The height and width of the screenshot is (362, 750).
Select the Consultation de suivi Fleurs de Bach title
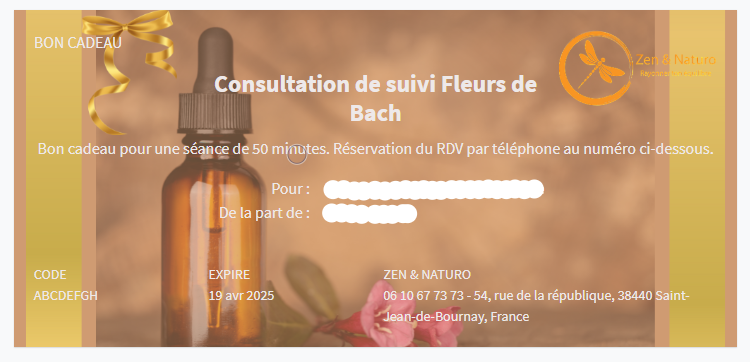375,99
